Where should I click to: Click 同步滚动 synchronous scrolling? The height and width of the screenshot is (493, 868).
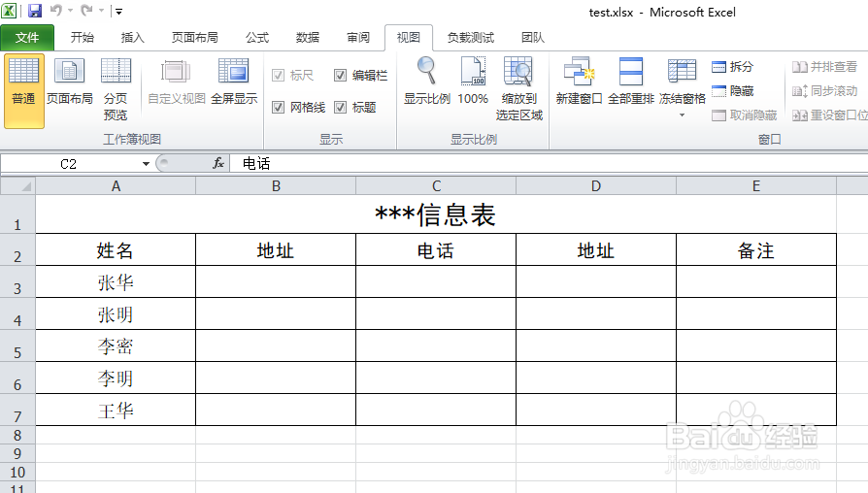[x=825, y=91]
